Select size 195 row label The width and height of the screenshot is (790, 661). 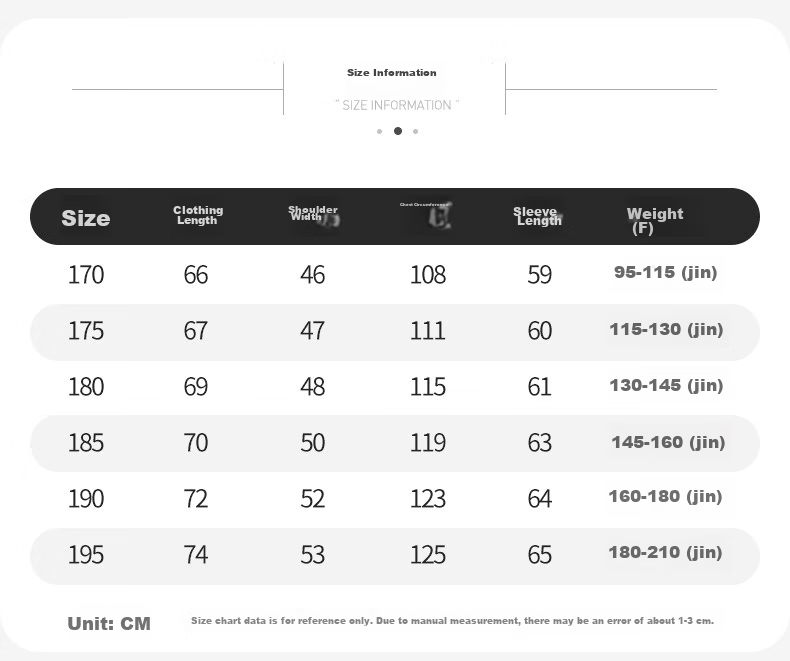tap(86, 555)
